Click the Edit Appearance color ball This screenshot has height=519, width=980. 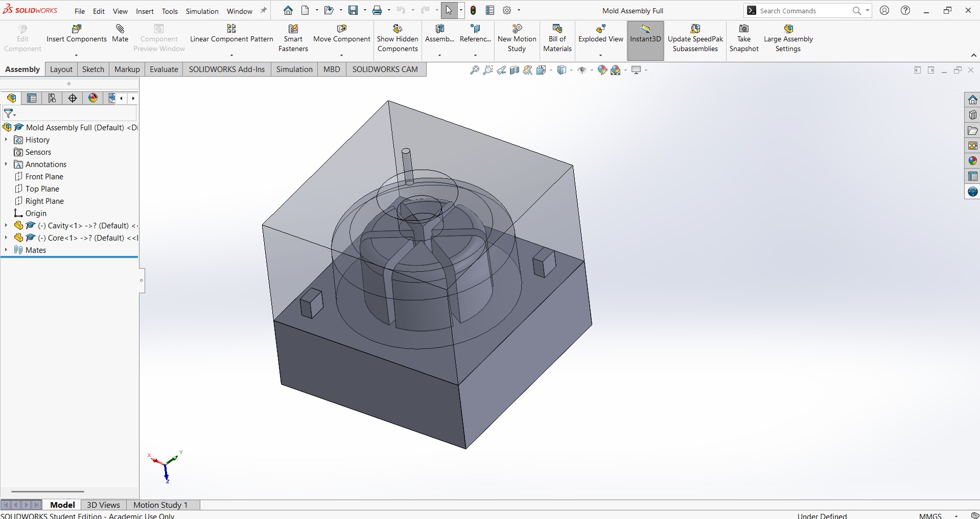coord(602,70)
